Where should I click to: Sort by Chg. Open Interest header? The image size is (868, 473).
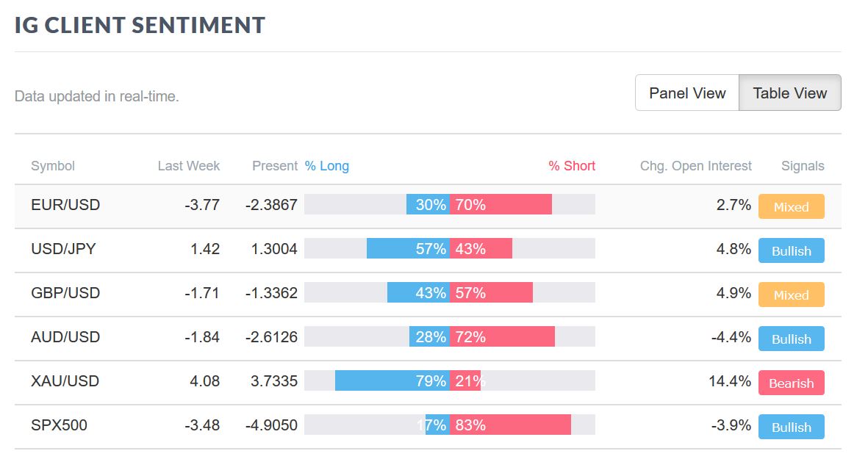tap(695, 166)
